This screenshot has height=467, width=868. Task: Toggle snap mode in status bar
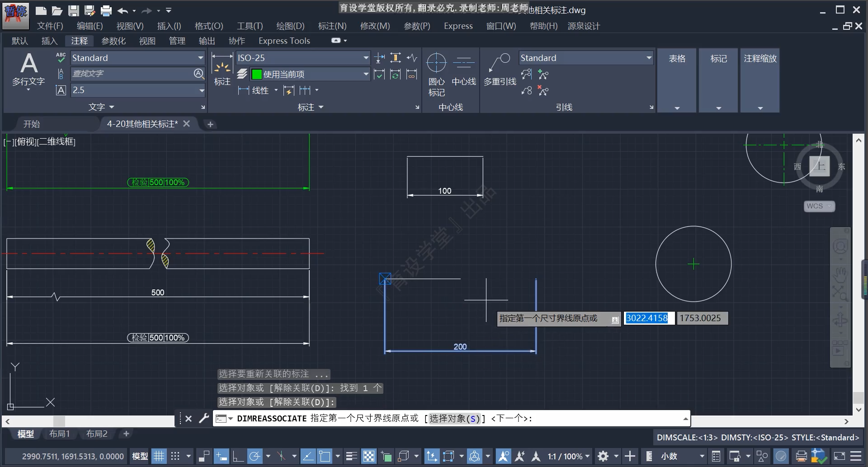point(175,456)
